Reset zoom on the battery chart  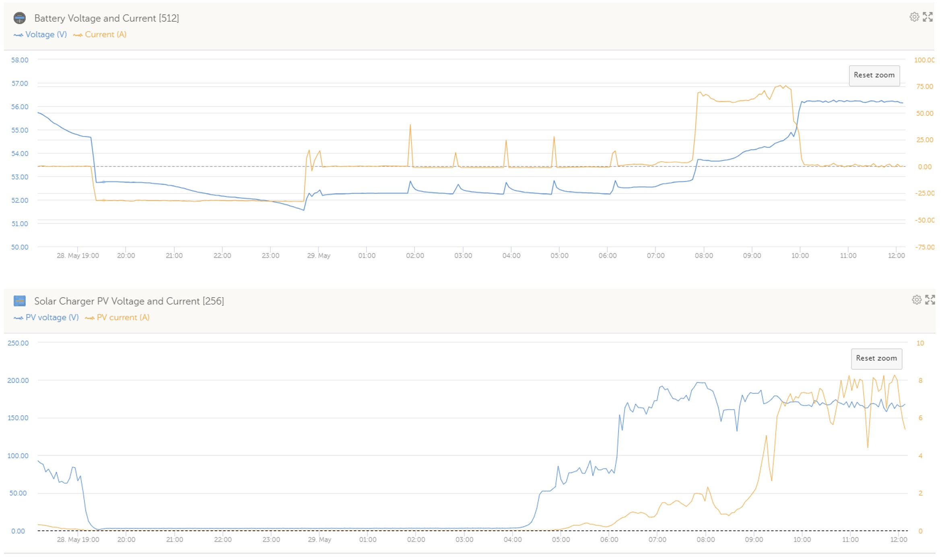point(874,75)
